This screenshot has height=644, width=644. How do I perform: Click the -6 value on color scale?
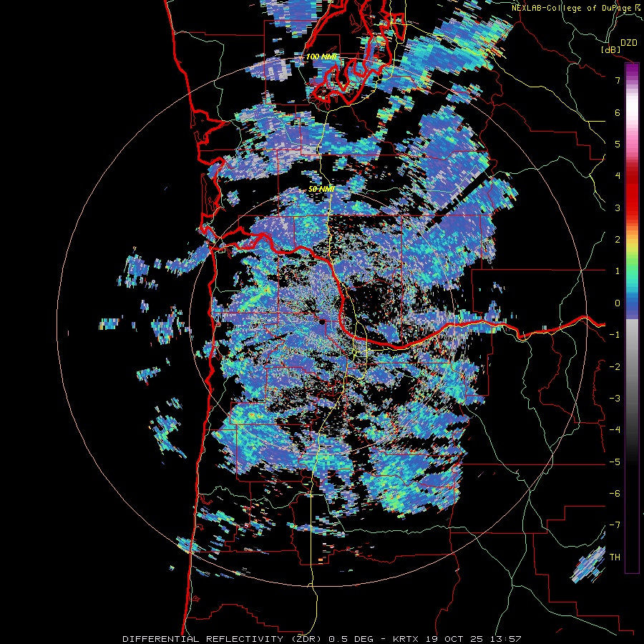pyautogui.click(x=615, y=494)
